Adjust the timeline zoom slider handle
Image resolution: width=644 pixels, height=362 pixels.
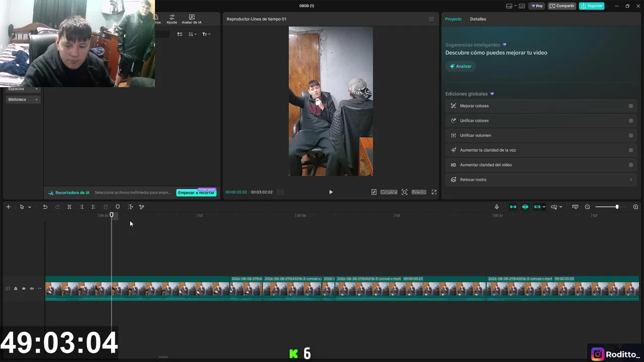pos(617,207)
